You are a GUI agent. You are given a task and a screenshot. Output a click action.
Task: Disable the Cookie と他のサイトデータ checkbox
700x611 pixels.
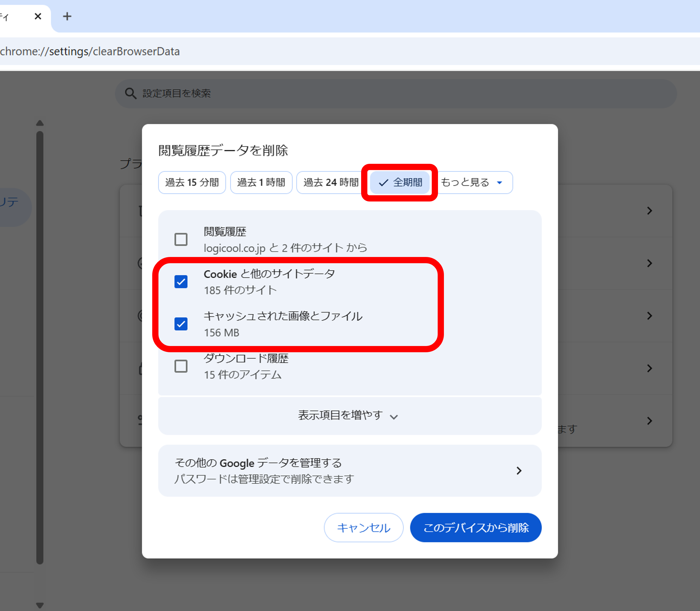click(x=181, y=282)
